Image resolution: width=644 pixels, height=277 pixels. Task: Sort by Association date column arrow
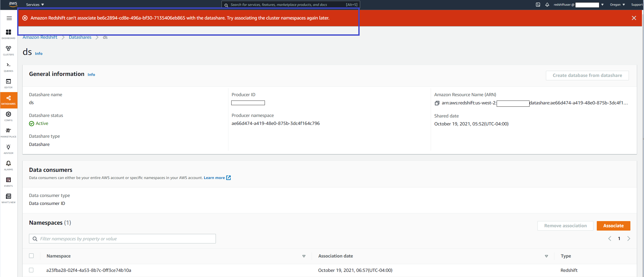(546, 256)
